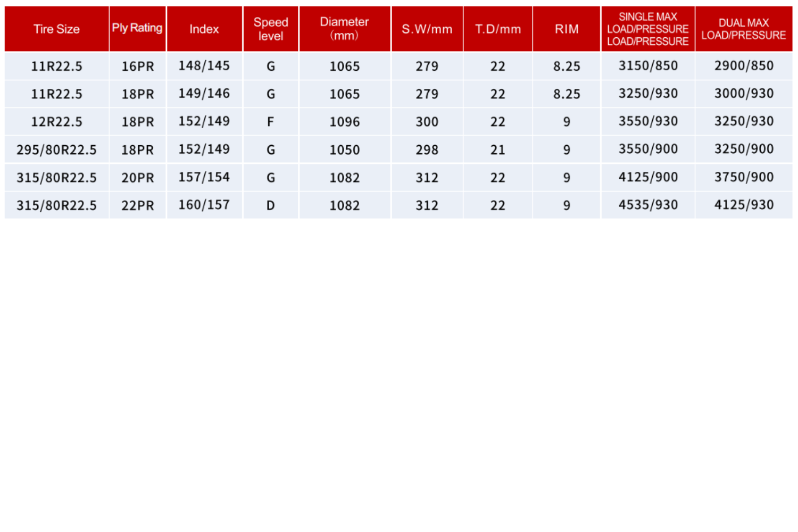Image resolution: width=798 pixels, height=532 pixels.
Task: Click the 16PR ply rating cell
Action: (137, 66)
